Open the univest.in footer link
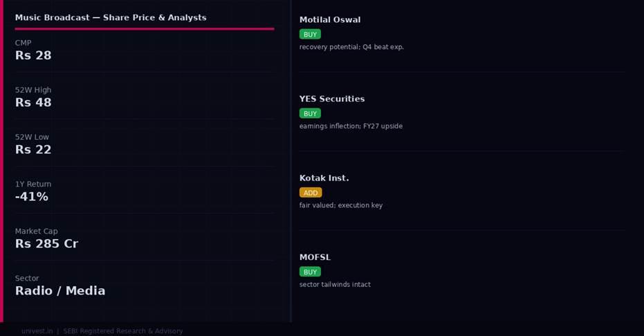644x336 pixels. click(x=37, y=331)
